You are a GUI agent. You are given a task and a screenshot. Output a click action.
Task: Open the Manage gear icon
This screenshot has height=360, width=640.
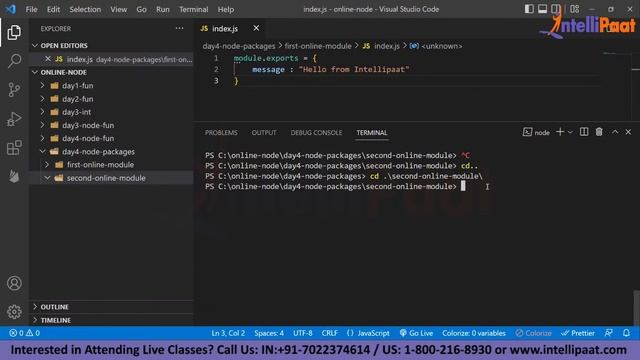coord(14,312)
